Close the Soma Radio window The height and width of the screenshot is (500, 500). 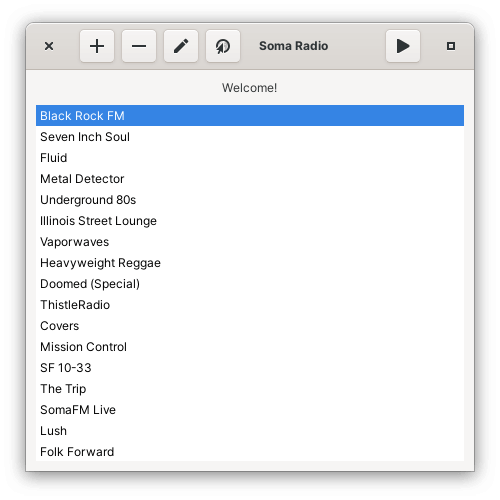pos(49,46)
